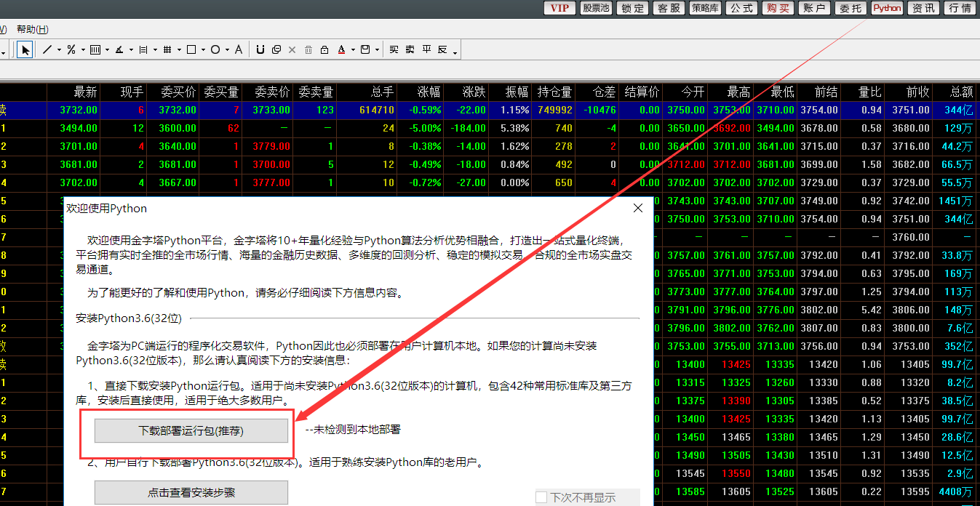Open the 策略库 tab
The image size is (980, 506).
[x=705, y=8]
